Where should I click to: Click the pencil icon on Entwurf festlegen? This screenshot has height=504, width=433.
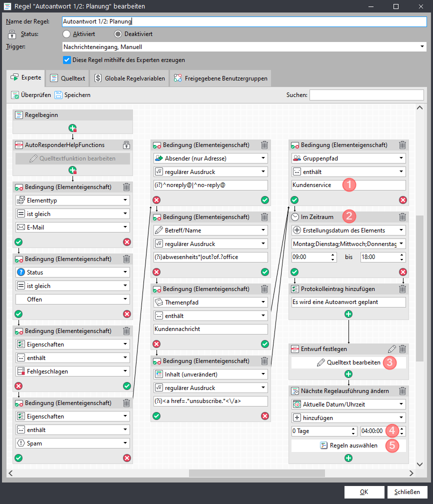[392, 349]
